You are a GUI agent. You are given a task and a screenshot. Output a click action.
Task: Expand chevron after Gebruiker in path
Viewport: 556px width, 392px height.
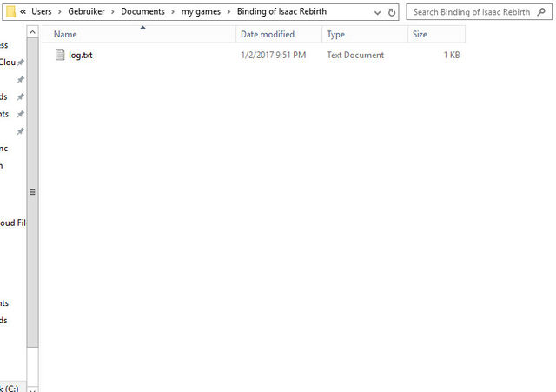[x=113, y=12]
